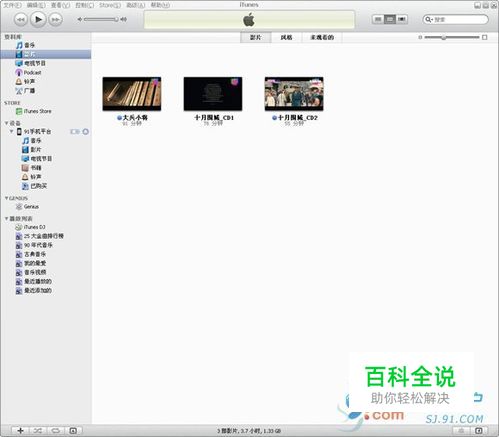Click the smallest thumbnail size icon
This screenshot has height=437, width=499.
[x=420, y=37]
